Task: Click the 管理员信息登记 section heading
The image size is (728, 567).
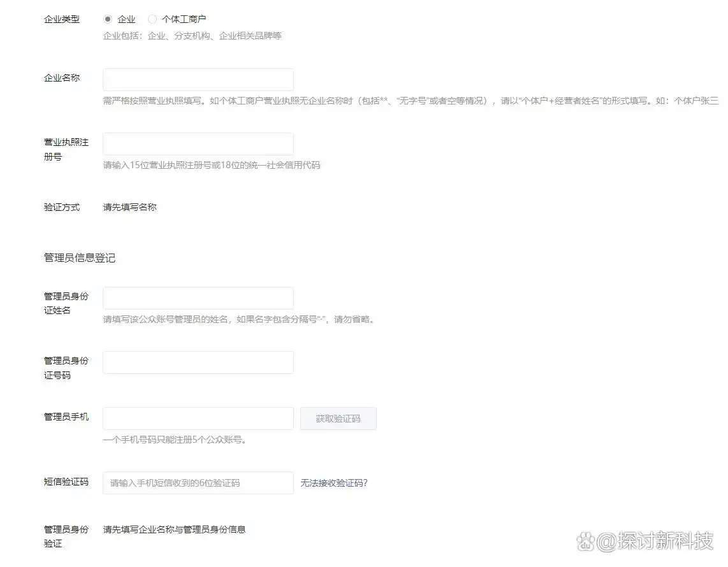Action: 80,258
